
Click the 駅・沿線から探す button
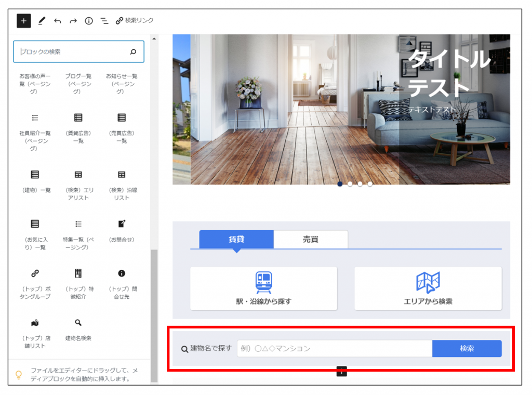coord(263,288)
